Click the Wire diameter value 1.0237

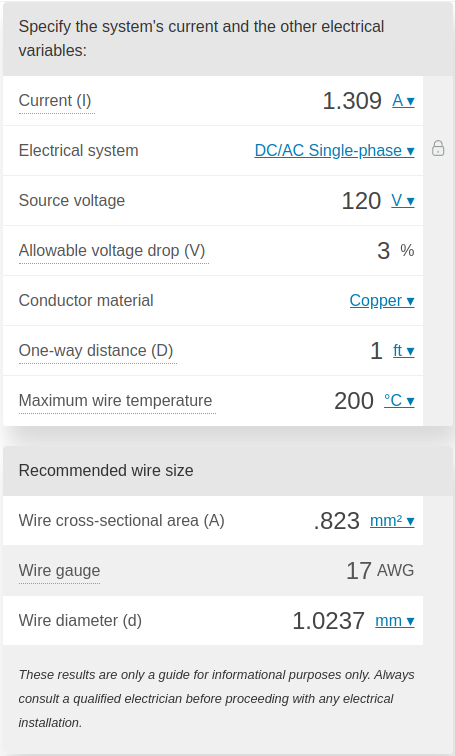[328, 621]
